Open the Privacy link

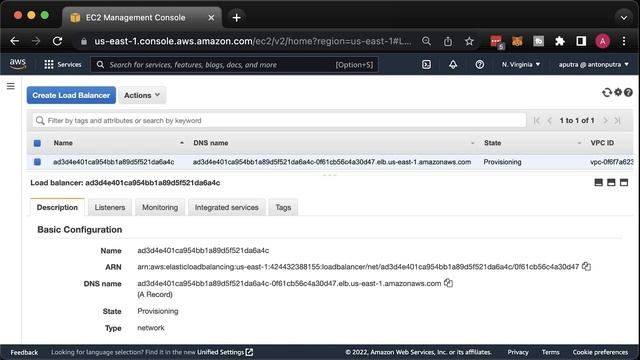point(518,352)
